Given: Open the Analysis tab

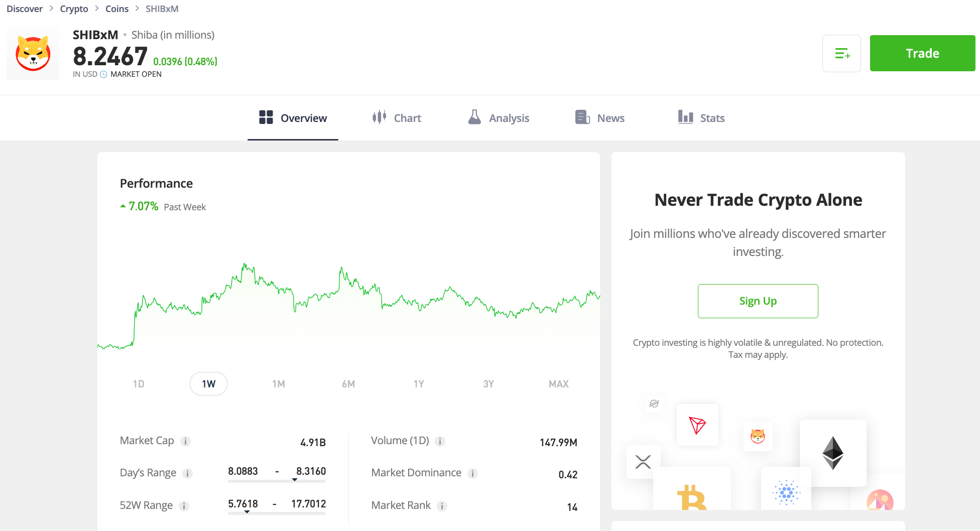Looking at the screenshot, I should 499,118.
